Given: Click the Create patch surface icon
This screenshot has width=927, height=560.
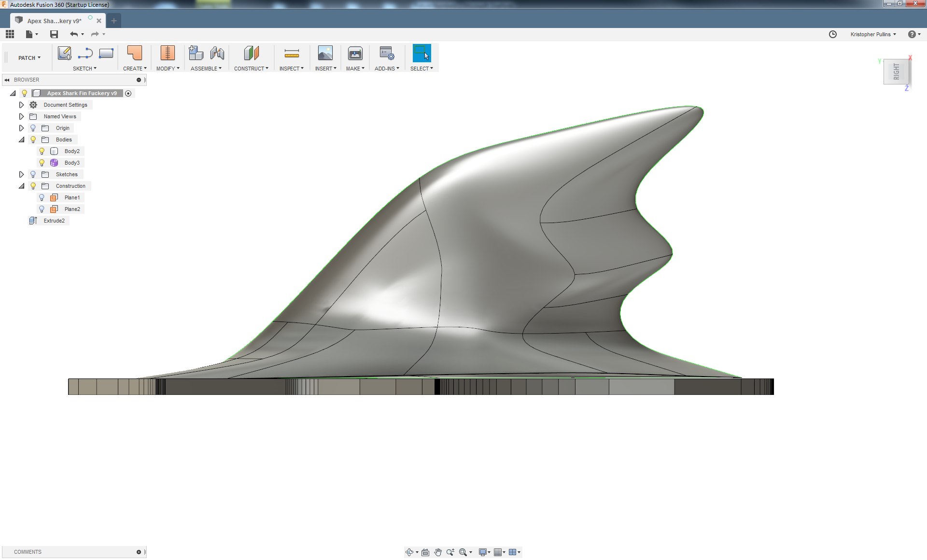Looking at the screenshot, I should click(x=134, y=53).
